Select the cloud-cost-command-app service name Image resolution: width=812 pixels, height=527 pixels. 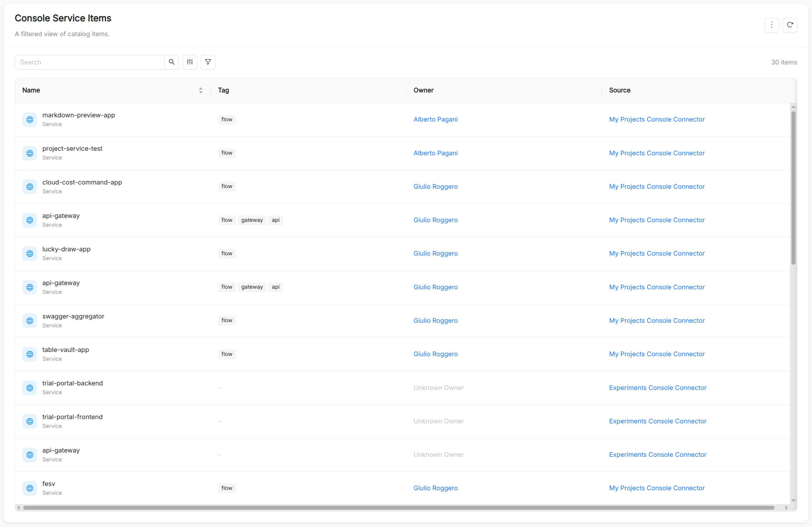82,182
